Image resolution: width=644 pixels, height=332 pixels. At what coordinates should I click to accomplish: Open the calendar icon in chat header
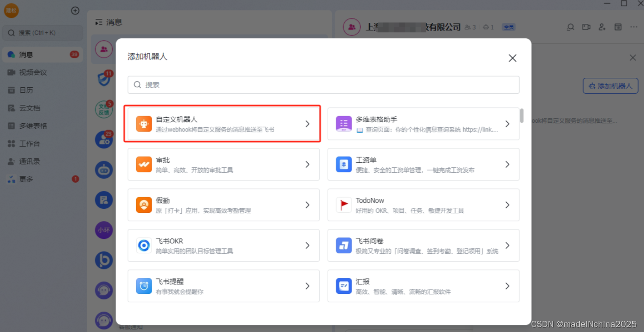618,27
